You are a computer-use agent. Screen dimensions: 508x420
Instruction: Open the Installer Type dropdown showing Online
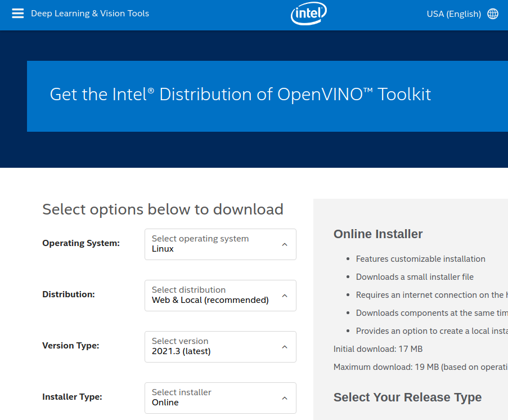(221, 398)
